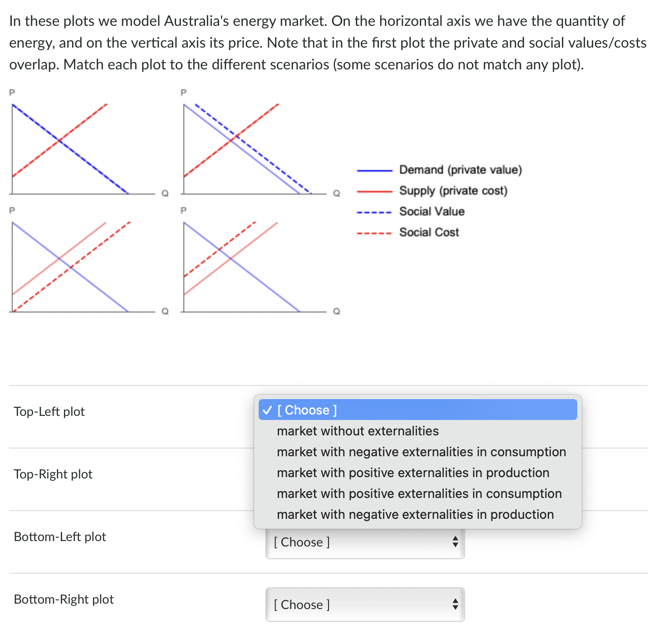
Task: Choose "market with positive externalities in consumption"
Action: tap(419, 493)
